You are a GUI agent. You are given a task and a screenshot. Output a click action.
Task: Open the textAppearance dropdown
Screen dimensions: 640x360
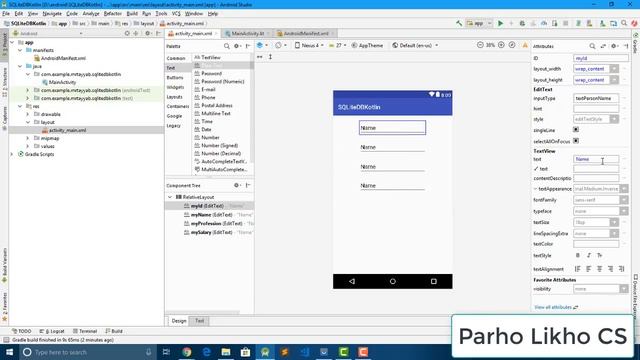pos(624,189)
